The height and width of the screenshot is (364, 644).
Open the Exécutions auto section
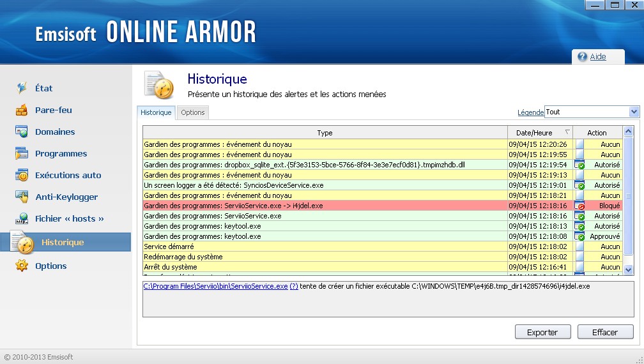(68, 175)
